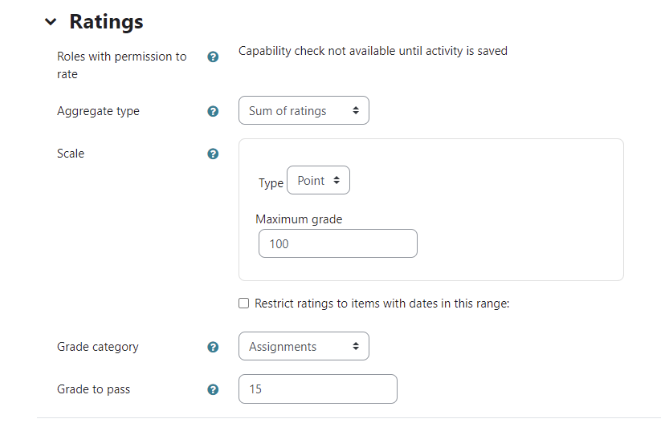
Task: Click the Scale field label
Action: point(71,154)
